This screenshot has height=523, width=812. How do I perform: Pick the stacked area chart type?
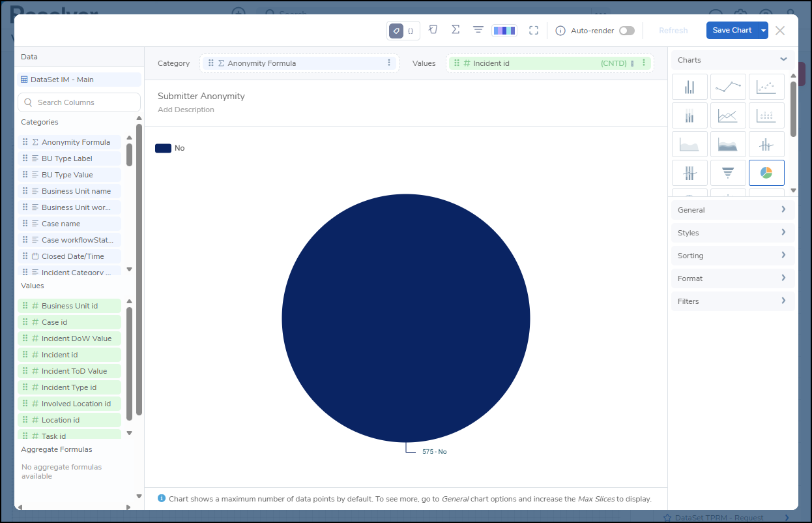point(728,144)
